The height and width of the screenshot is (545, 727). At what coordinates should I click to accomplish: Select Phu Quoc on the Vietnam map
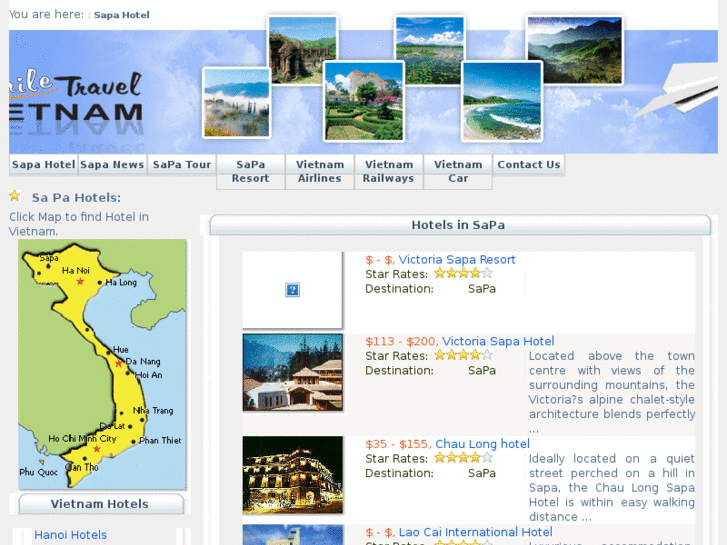[38, 472]
